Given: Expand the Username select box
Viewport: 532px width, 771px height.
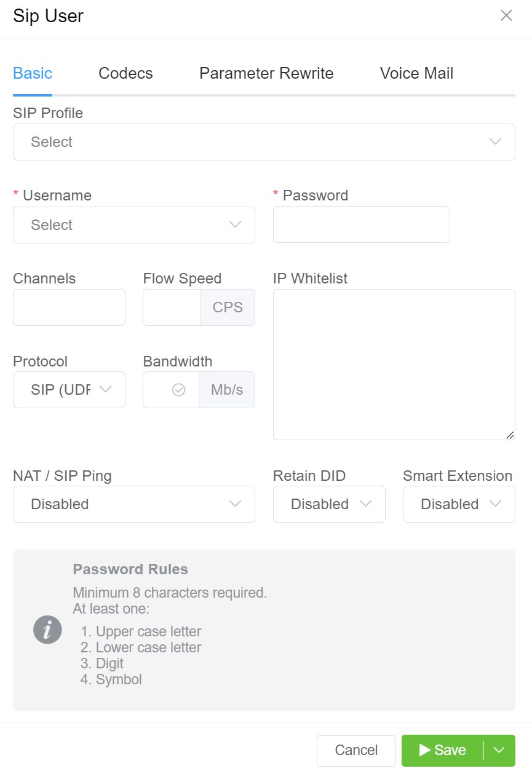Looking at the screenshot, I should [x=133, y=225].
